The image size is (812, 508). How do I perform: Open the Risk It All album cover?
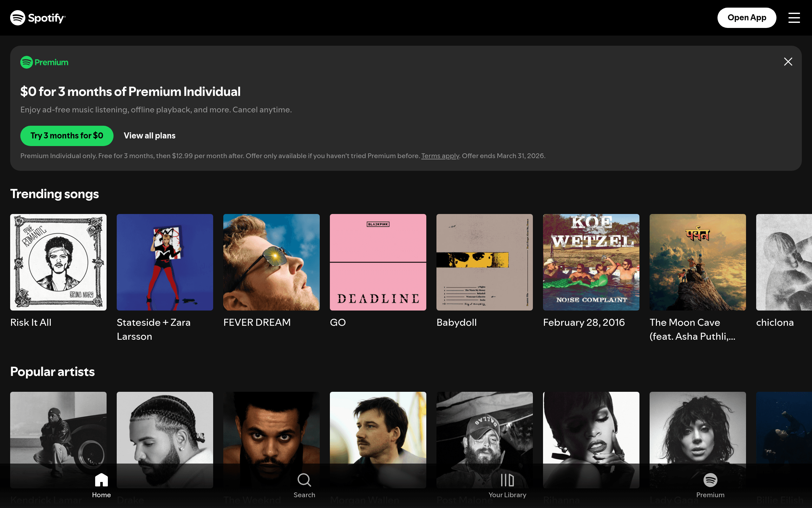point(58,262)
